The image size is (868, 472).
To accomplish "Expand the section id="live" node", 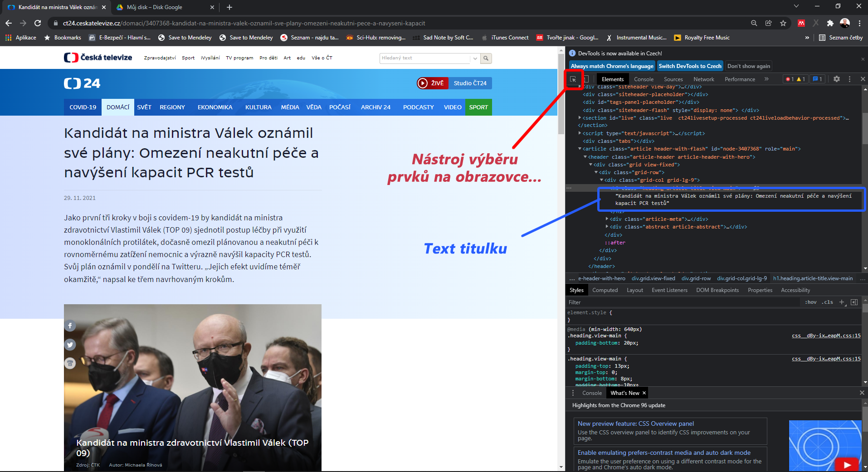I will click(580, 118).
